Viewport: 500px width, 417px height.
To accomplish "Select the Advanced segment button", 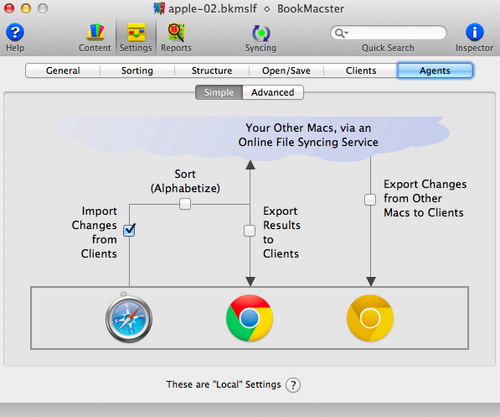I will 273,92.
